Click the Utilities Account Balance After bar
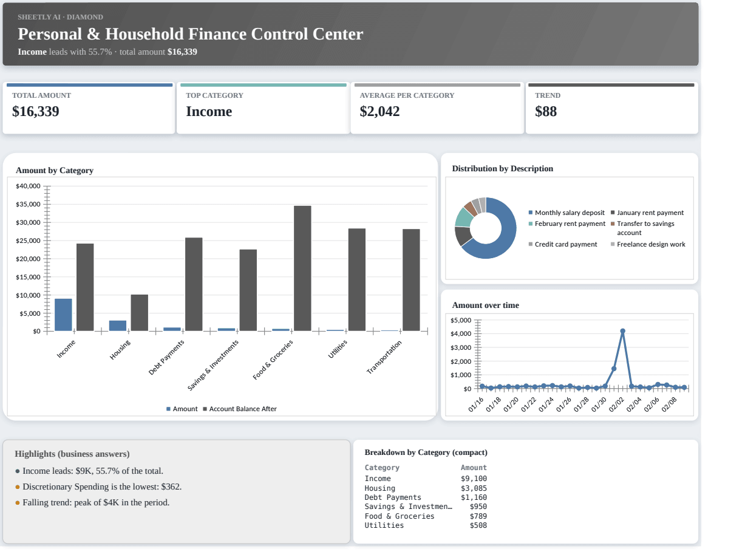The width and height of the screenshot is (745, 560). (357, 279)
